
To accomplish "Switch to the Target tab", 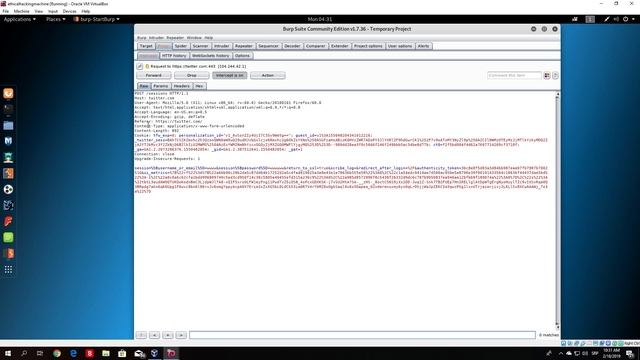I will 146,46.
